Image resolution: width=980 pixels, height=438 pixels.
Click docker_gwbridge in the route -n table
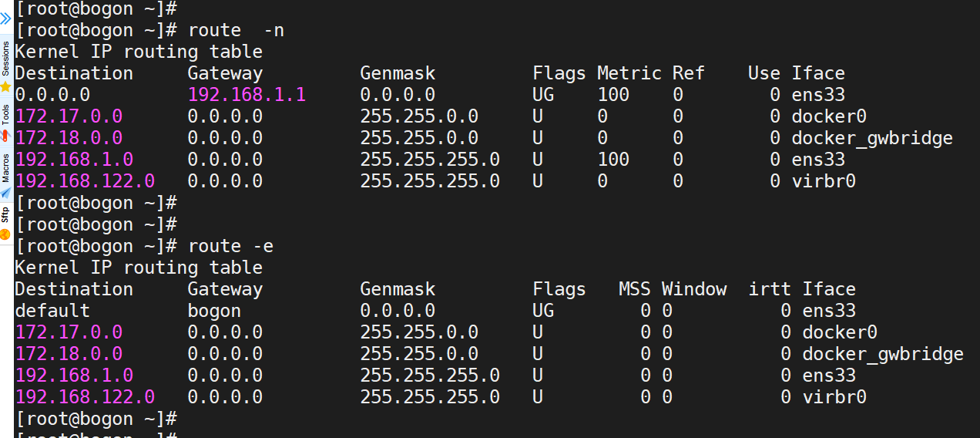(x=872, y=138)
